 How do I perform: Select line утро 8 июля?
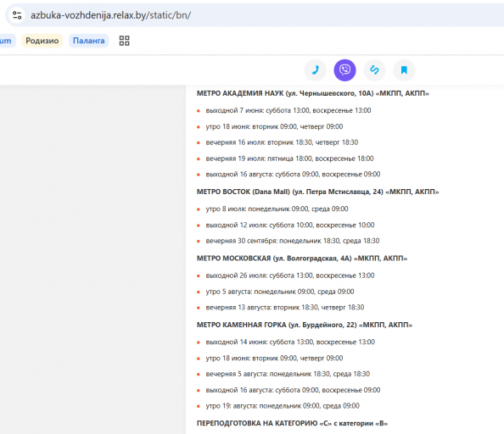277,209
